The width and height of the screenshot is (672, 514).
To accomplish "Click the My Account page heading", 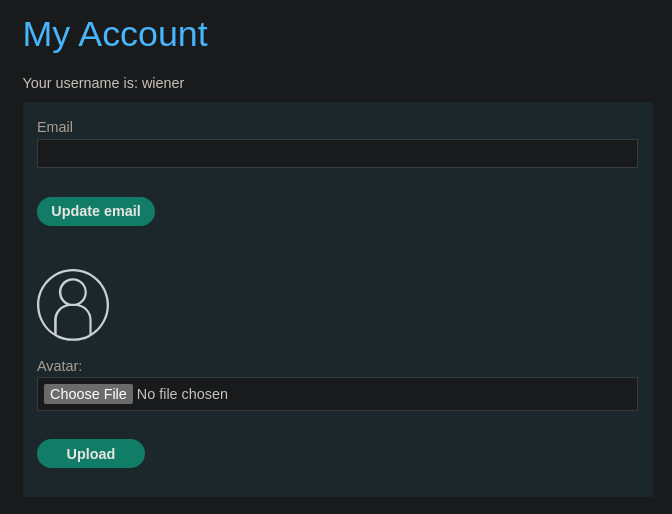I will [115, 35].
